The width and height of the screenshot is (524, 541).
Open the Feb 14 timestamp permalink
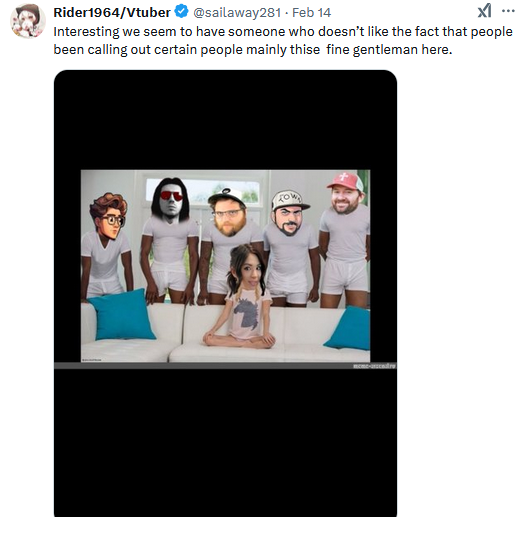312,13
